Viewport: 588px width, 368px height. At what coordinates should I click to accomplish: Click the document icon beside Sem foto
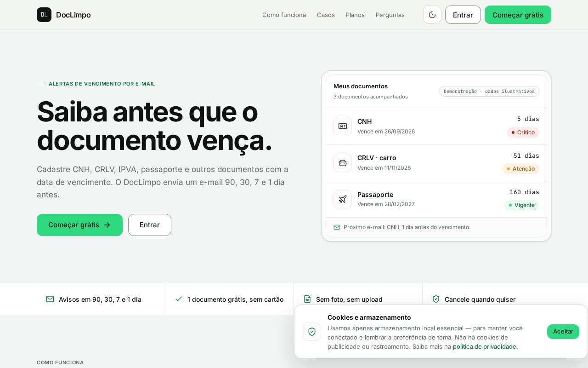[307, 299]
